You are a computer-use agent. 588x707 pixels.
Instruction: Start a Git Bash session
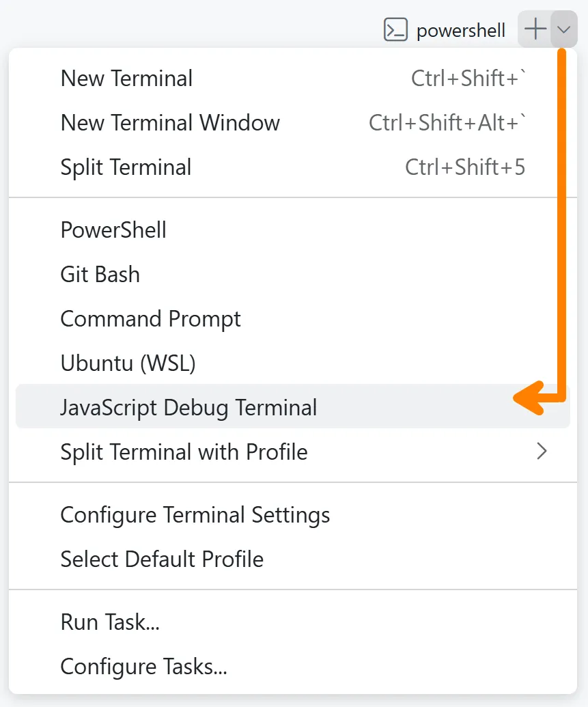(100, 274)
